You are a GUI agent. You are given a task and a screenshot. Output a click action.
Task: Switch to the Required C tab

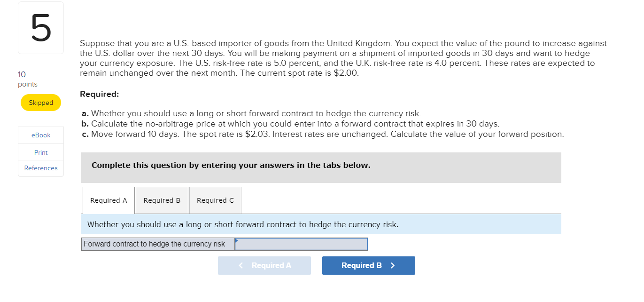(215, 200)
